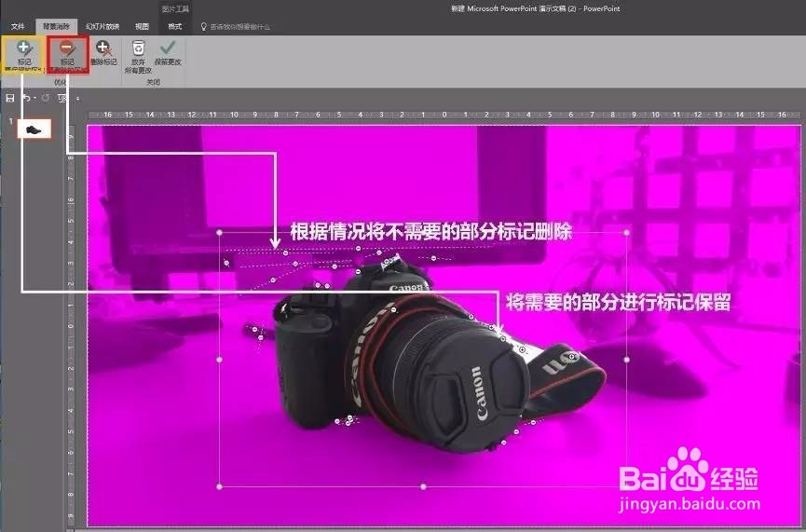Save the presentation from the quick access toolbar
Screen dimensions: 806x532
point(10,98)
